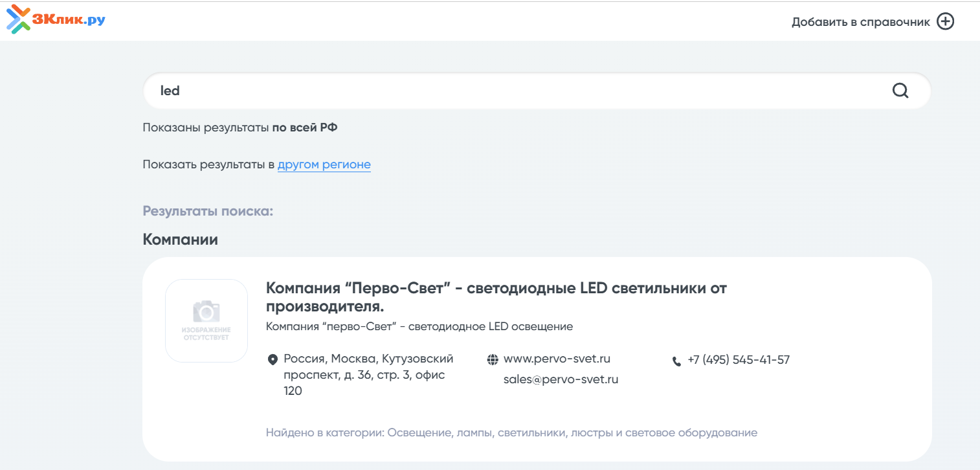This screenshot has width=980, height=470.
Task: Click the Результаты поиска: label
Action: [x=208, y=212]
